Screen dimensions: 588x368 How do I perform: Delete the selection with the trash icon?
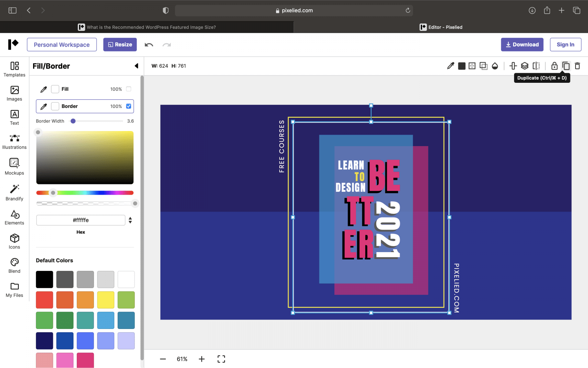click(577, 66)
